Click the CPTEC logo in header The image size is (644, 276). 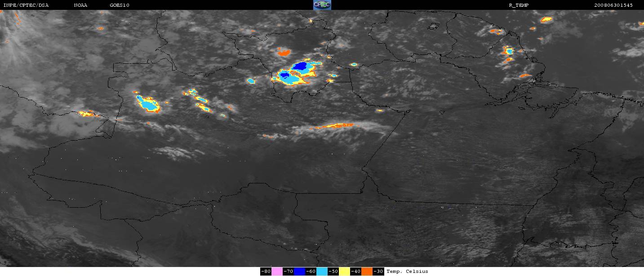tap(322, 5)
